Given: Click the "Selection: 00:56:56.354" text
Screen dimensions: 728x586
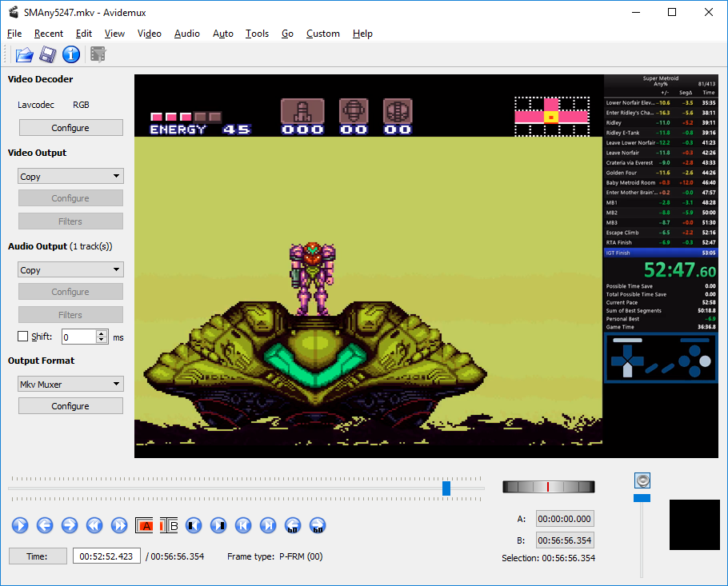Looking at the screenshot, I should (x=548, y=558).
